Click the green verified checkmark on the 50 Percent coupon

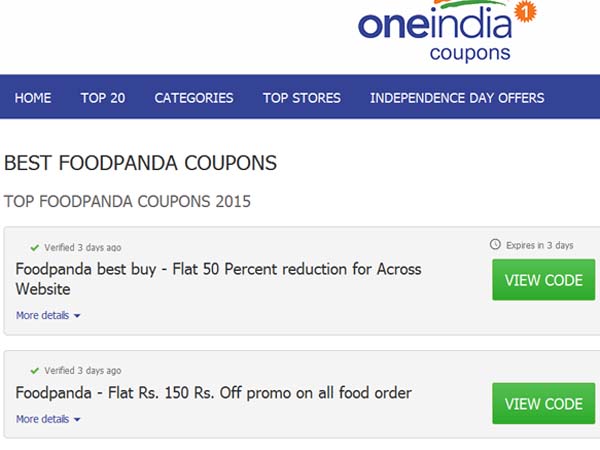coord(35,247)
